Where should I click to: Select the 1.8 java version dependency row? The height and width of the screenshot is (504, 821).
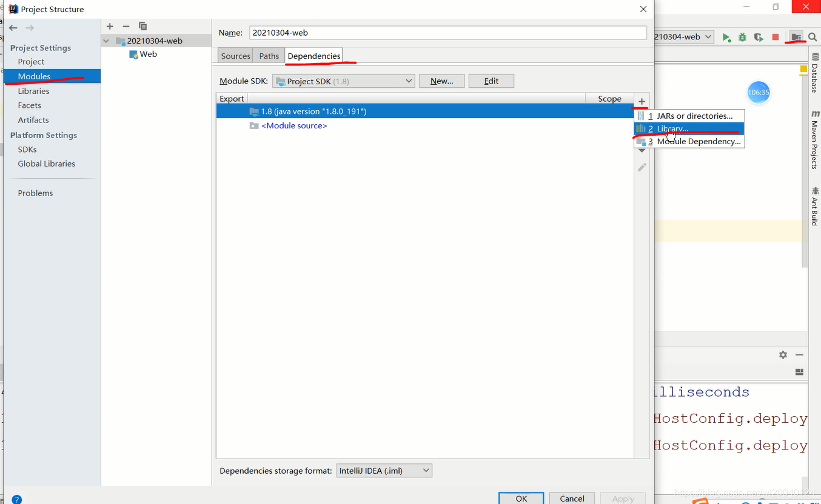(424, 111)
